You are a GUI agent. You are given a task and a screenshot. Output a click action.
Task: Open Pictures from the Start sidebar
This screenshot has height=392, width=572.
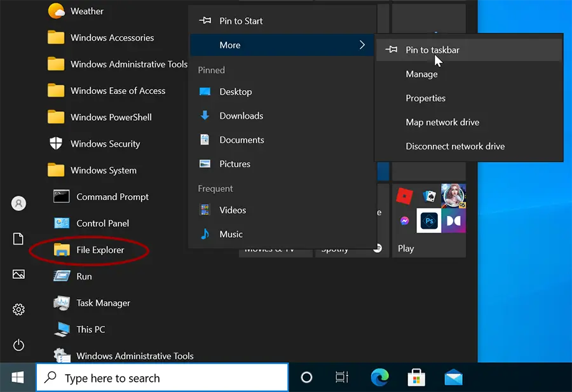pyautogui.click(x=18, y=274)
